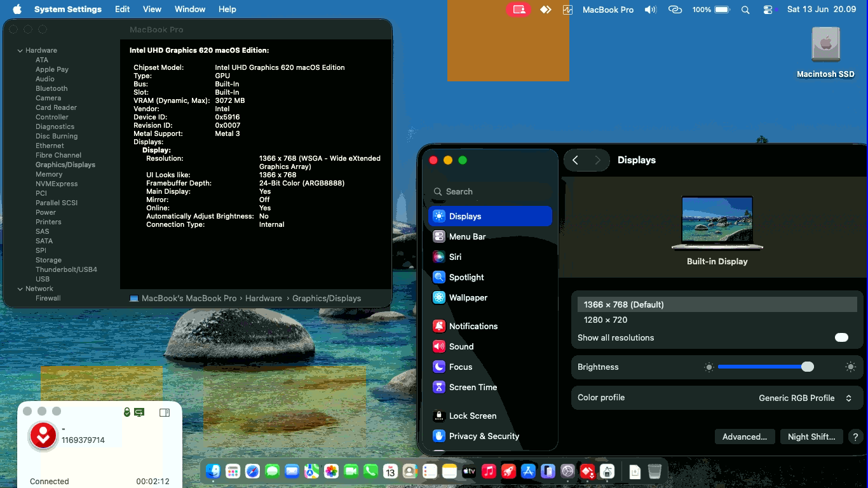Open FaceTime from the Dock
Image resolution: width=868 pixels, height=488 pixels.
pos(351,471)
